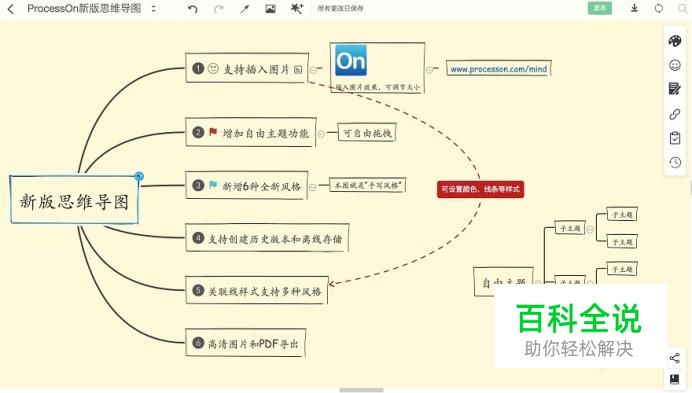Image resolution: width=692 pixels, height=393 pixels.
Task: Collapse the upper 子主题 branch toggle
Action: coord(590,229)
